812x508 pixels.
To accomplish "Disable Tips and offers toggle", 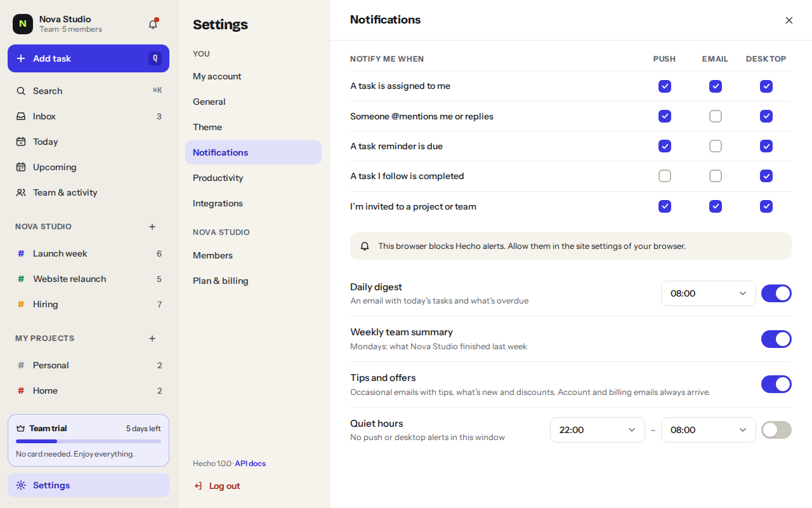I will (x=776, y=384).
